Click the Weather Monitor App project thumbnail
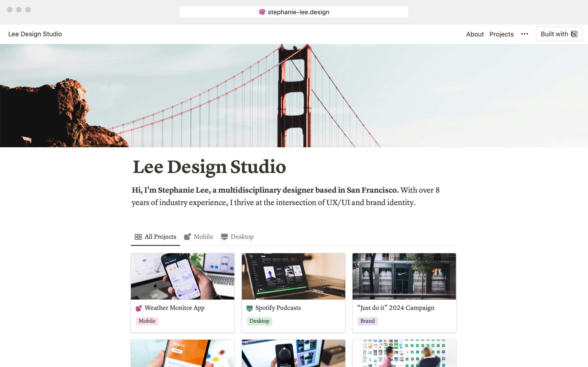 click(x=182, y=276)
